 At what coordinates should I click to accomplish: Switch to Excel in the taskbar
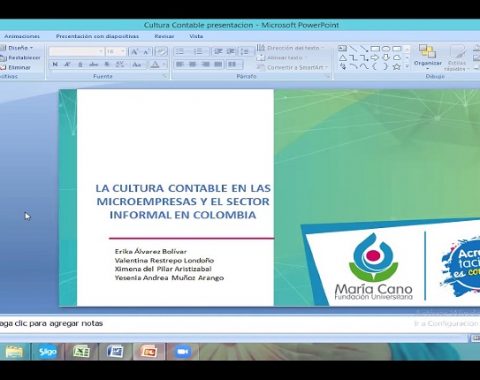pos(82,352)
